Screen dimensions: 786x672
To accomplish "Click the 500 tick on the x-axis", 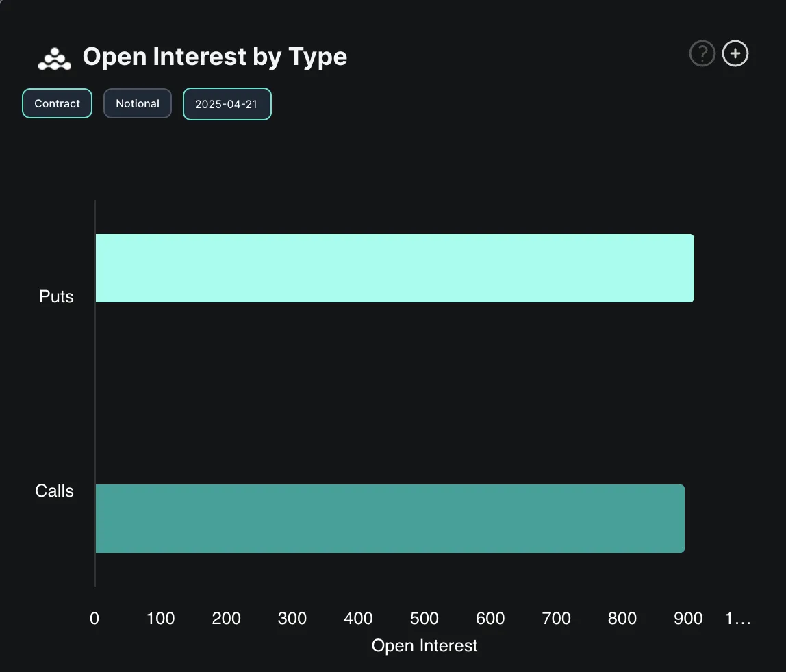I will tap(424, 619).
